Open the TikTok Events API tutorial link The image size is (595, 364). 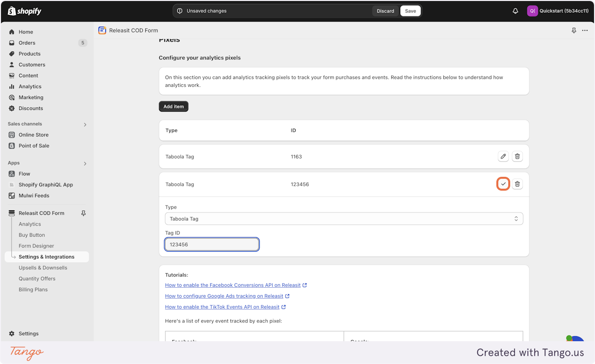click(x=222, y=307)
